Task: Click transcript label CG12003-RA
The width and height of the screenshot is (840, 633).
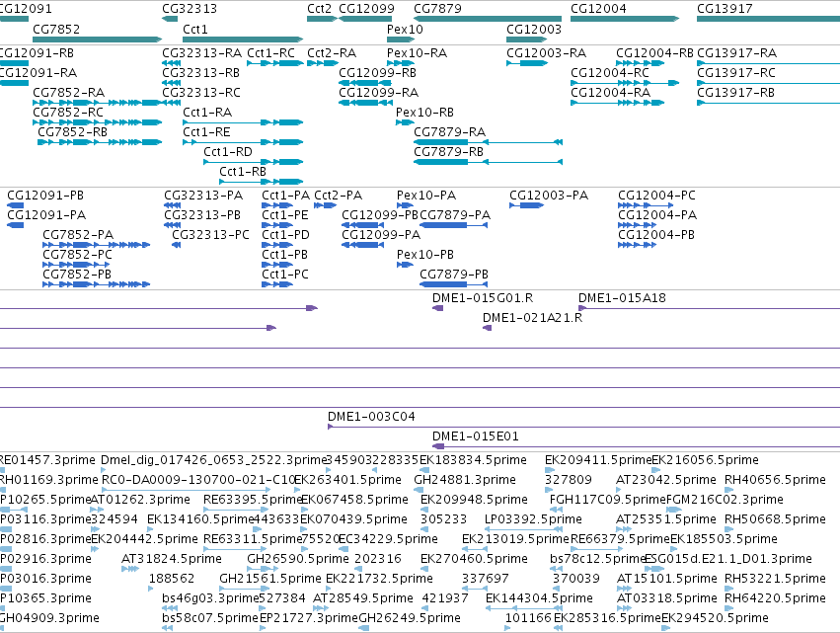Action: (x=547, y=53)
